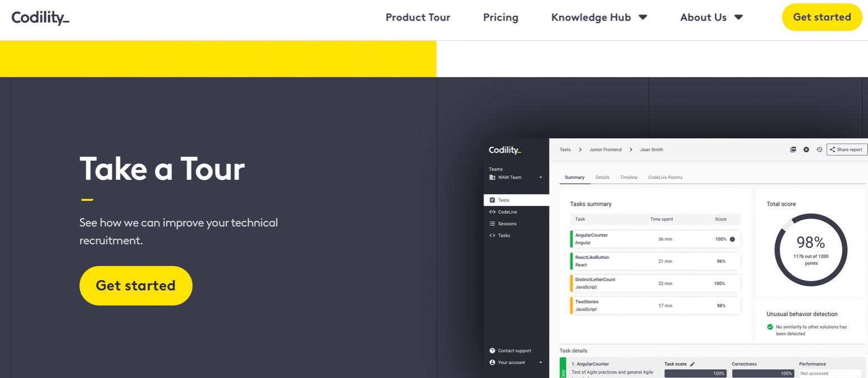This screenshot has height=378, width=868.
Task: Open the Codility logo in the site header
Action: pos(41,18)
